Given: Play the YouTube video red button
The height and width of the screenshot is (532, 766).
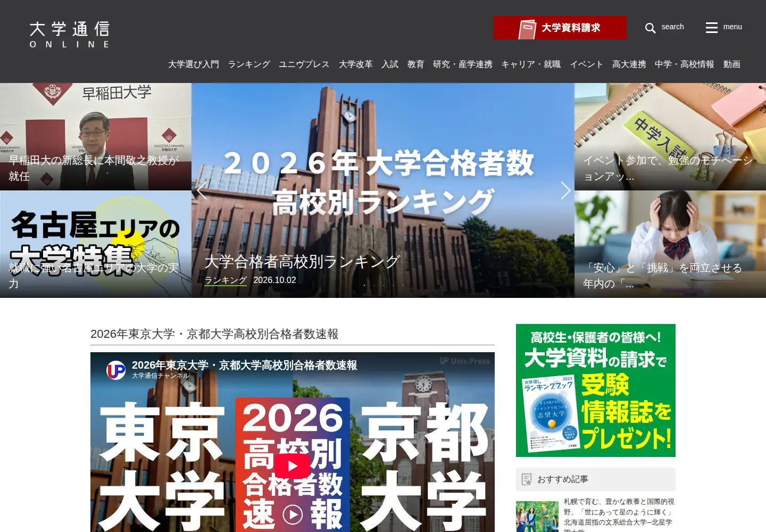Looking at the screenshot, I should click(292, 467).
